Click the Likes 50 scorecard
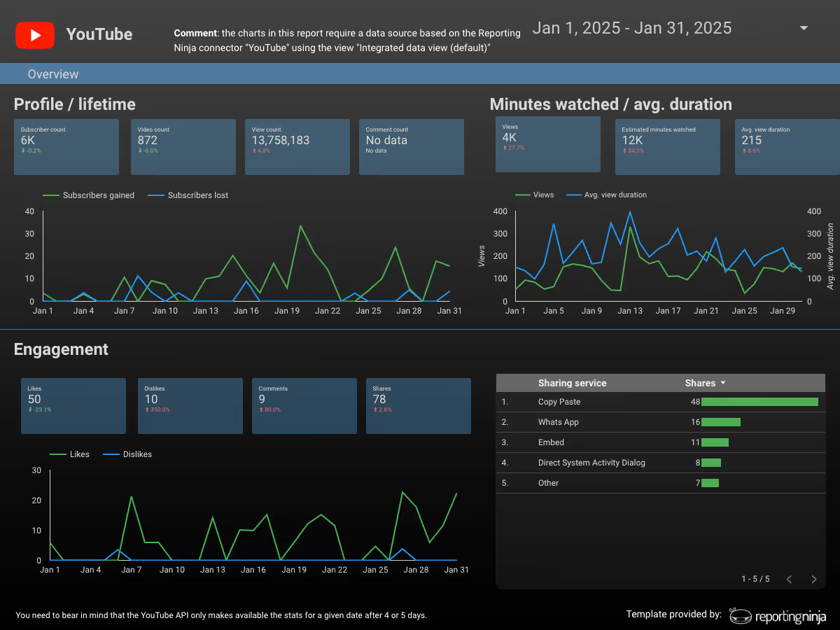 pyautogui.click(x=73, y=406)
